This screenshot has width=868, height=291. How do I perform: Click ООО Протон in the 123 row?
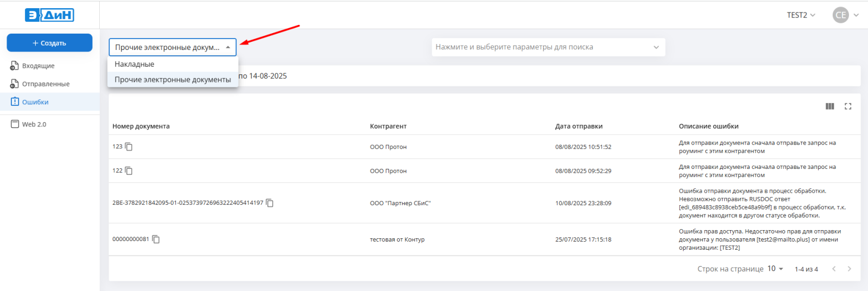click(x=388, y=147)
